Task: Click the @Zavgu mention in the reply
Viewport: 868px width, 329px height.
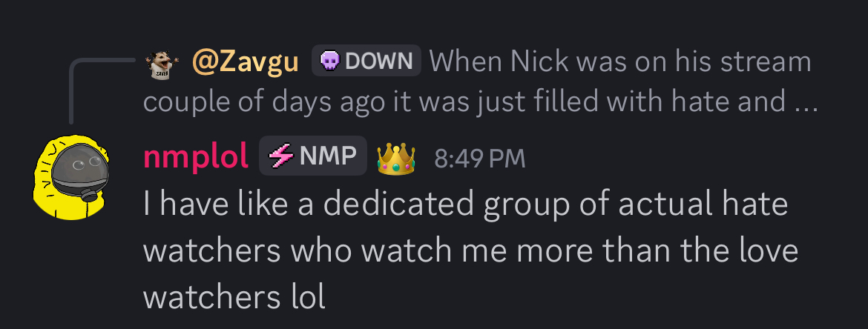Action: (246, 62)
